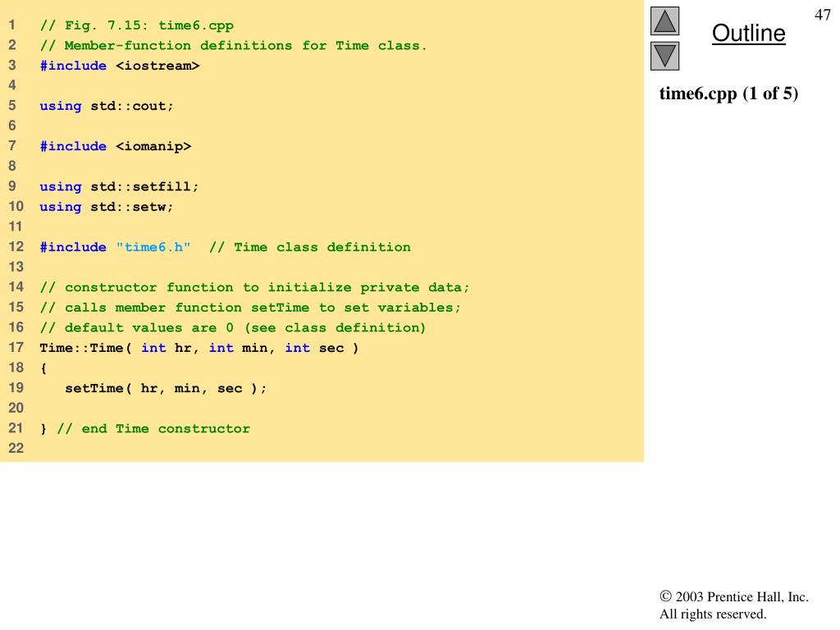Viewport: 840px width, 630px height.
Task: Select the '#include <iostream>' line
Action: [x=120, y=66]
